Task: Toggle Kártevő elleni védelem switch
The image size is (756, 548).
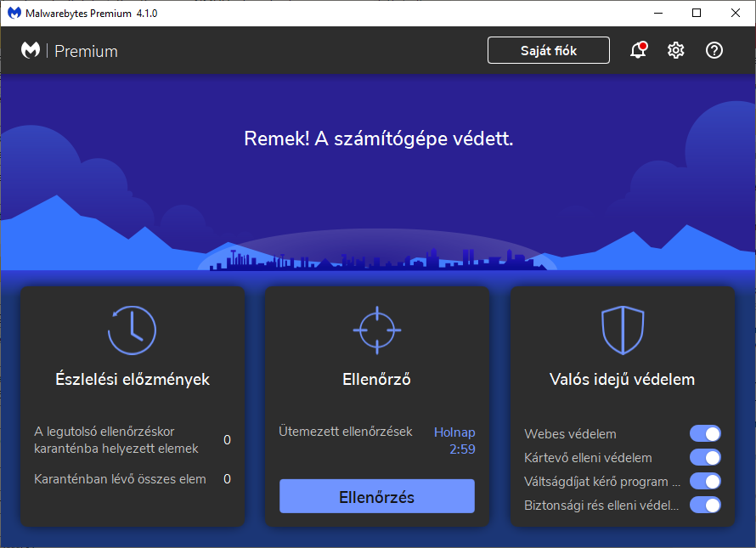Action: point(705,457)
